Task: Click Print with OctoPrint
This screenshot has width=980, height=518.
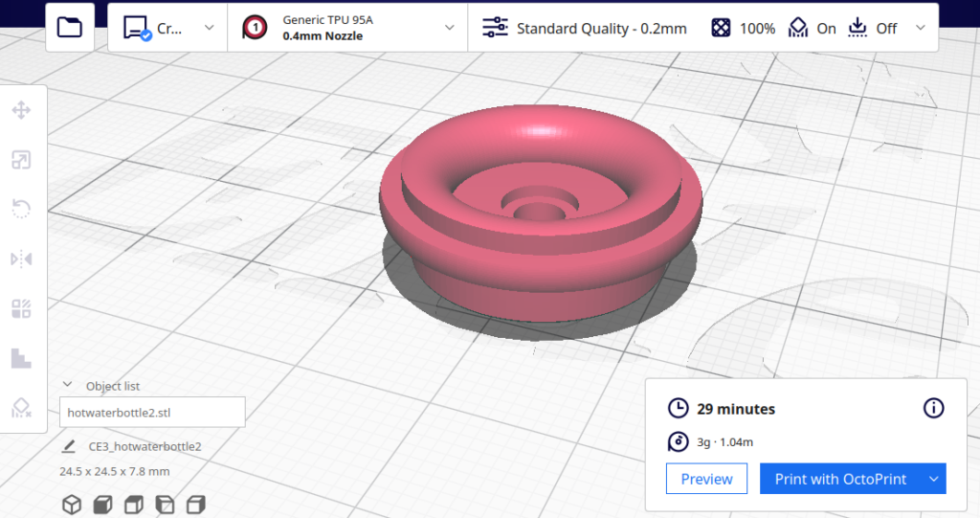Action: pyautogui.click(x=840, y=479)
